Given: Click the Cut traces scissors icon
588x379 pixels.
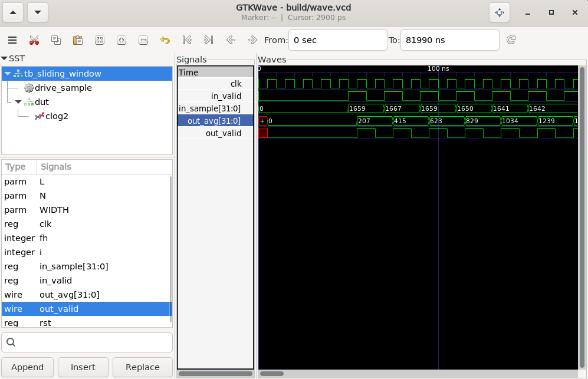Looking at the screenshot, I should (34, 40).
